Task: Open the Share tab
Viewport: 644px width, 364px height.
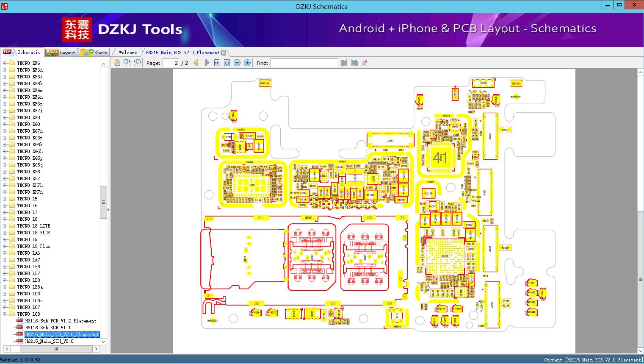Action: [x=94, y=52]
